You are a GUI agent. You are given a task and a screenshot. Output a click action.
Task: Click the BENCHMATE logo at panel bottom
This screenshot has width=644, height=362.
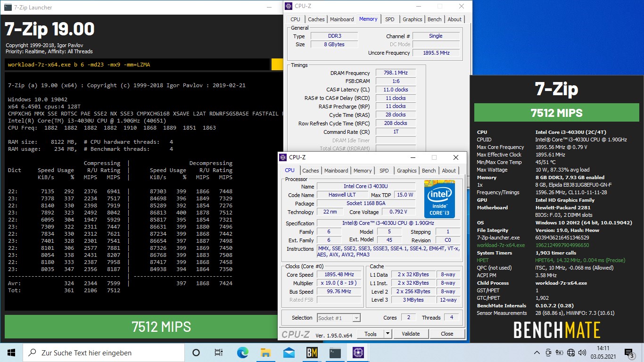tap(557, 330)
